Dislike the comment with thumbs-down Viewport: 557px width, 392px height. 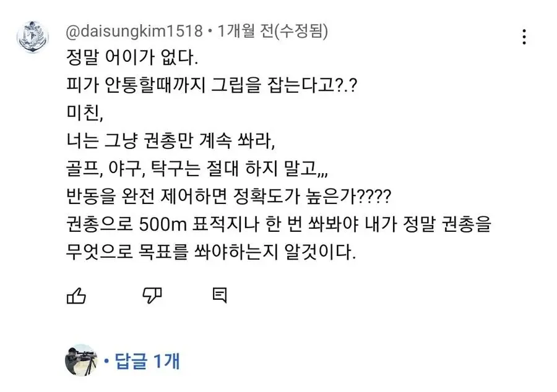(152, 296)
